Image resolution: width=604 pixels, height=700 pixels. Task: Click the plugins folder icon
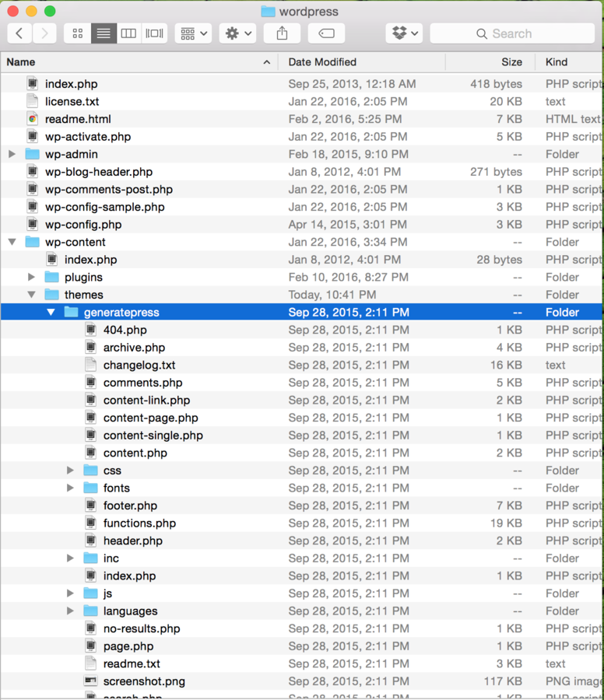coord(52,277)
